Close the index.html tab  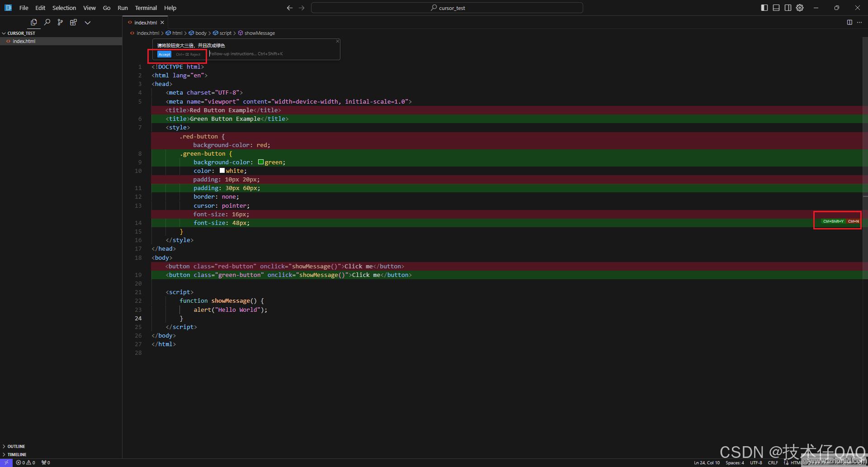(x=162, y=22)
